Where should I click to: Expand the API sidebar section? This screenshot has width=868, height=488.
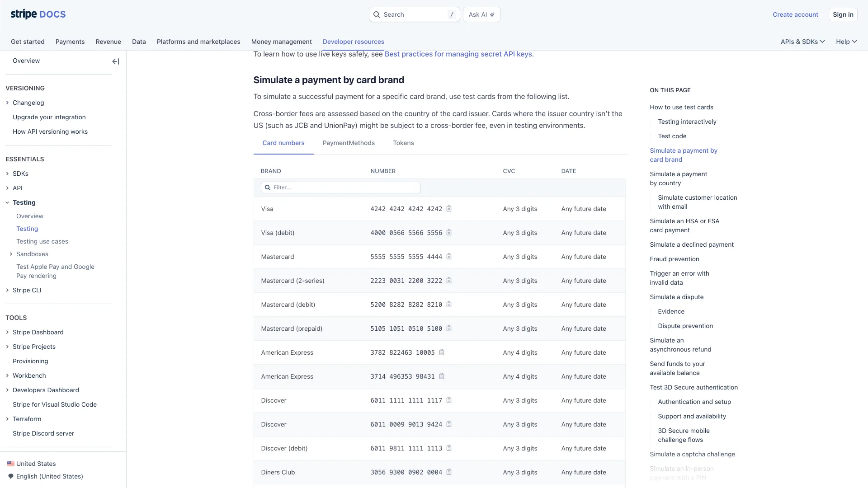7,188
